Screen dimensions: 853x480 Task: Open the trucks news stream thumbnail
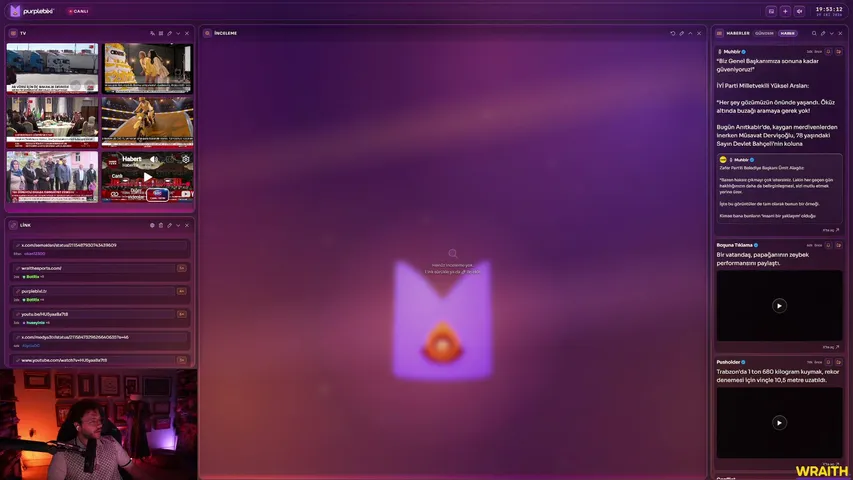pos(52,68)
